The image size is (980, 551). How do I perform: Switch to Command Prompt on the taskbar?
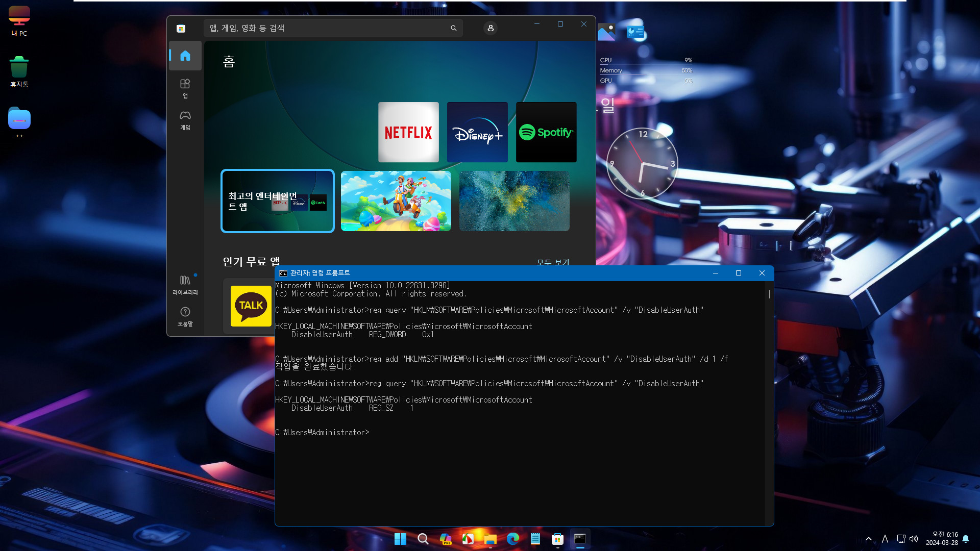coord(580,539)
